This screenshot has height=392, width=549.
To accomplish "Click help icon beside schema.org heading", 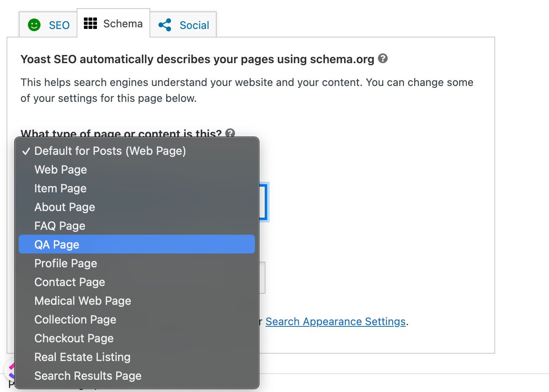I will (383, 58).
